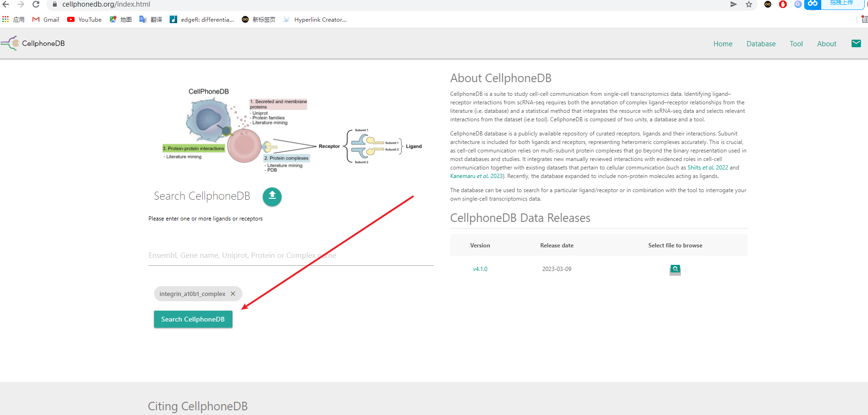Viewport: 868px width, 415px height.
Task: Click the Select file to browse header
Action: 675,246
